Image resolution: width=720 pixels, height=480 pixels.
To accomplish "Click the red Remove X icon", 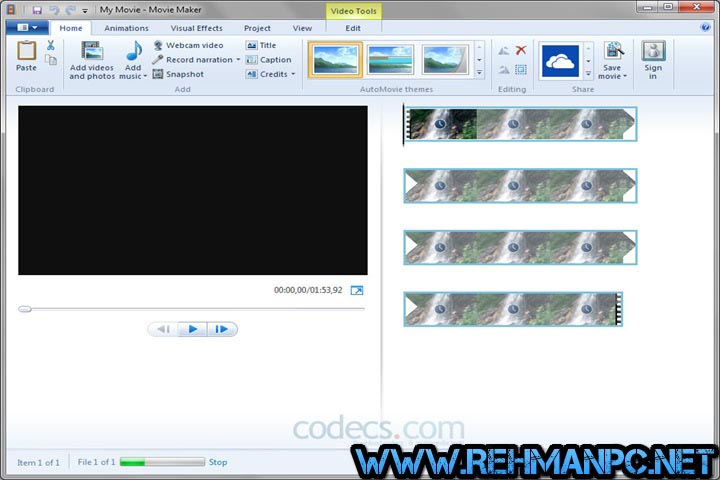I will point(521,50).
